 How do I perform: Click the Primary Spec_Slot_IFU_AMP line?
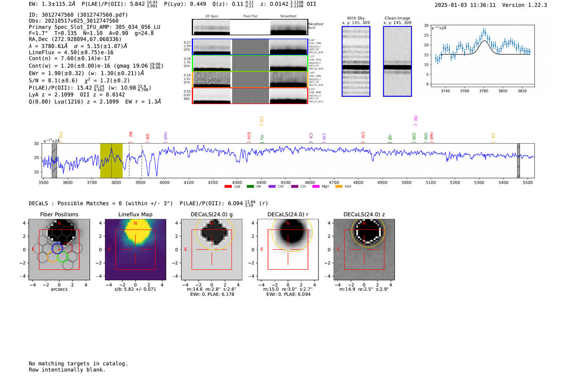coord(95,27)
